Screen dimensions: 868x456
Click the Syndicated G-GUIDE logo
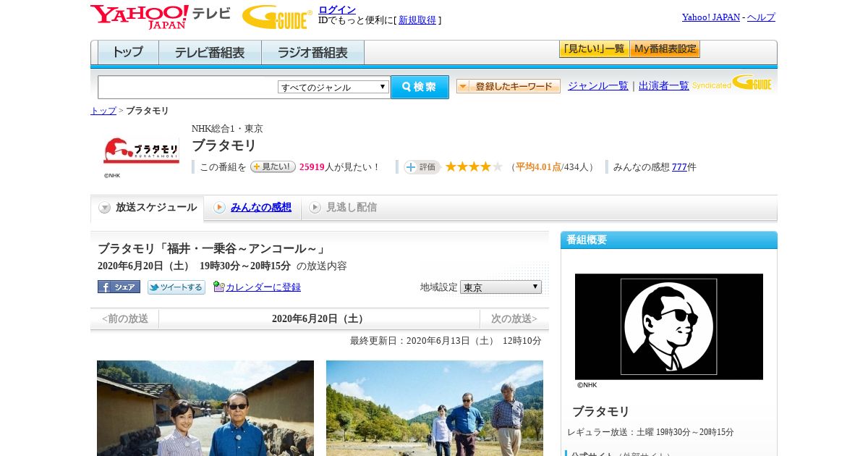[732, 83]
